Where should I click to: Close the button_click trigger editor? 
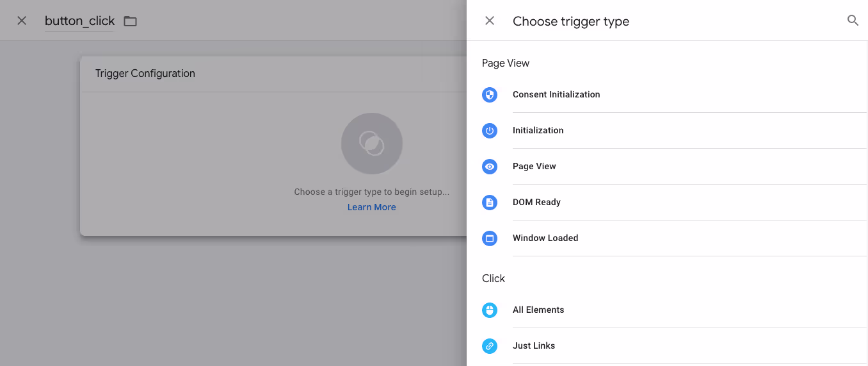(22, 21)
